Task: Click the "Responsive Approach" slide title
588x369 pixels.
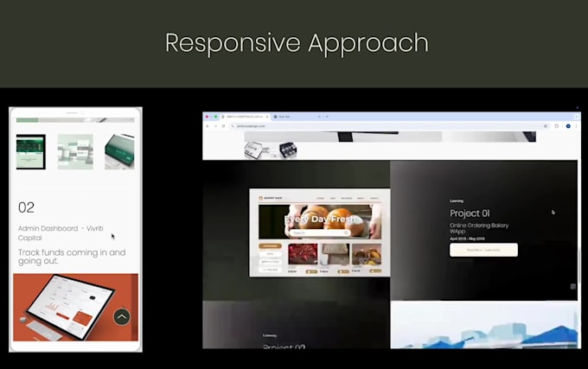Action: [x=297, y=42]
